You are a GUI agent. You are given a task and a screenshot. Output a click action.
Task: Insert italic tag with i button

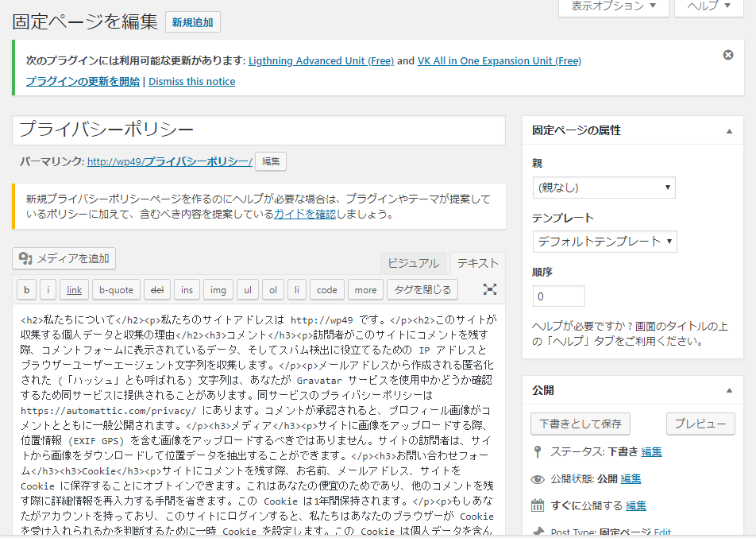(x=48, y=290)
